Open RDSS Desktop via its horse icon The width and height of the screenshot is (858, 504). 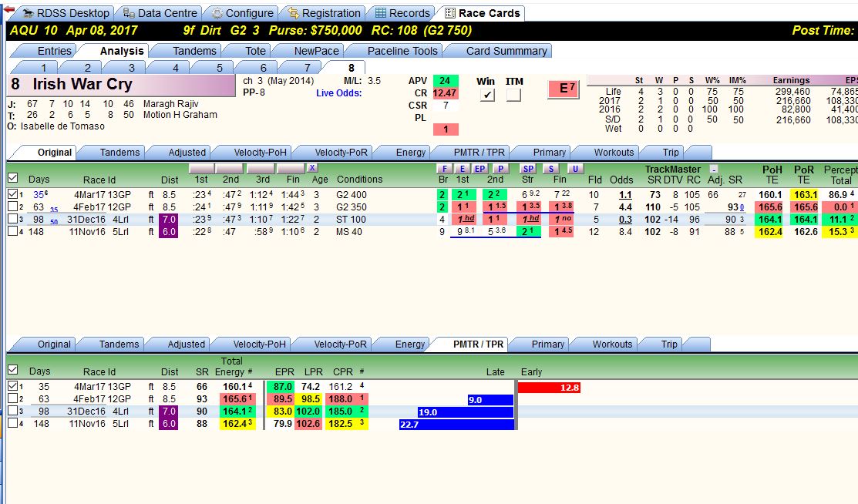(x=28, y=13)
